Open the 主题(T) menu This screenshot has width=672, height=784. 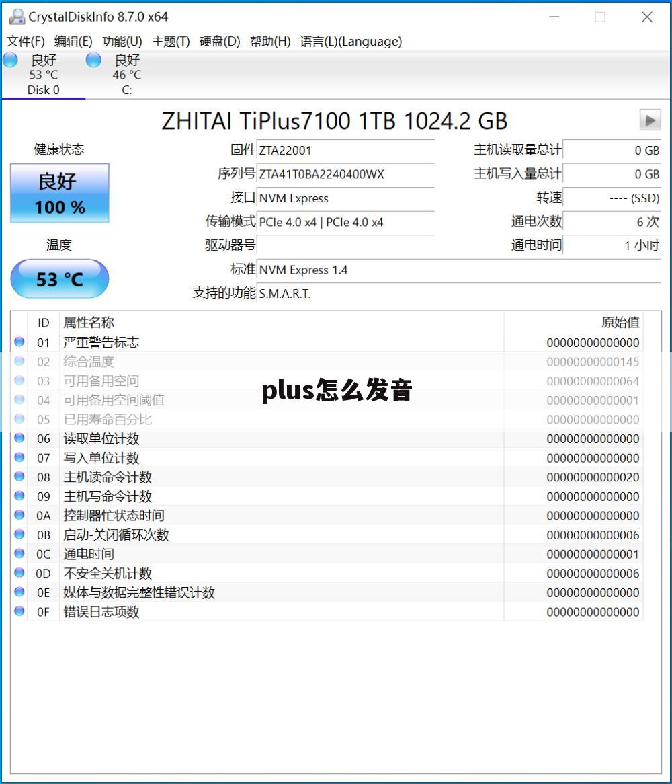click(x=171, y=42)
